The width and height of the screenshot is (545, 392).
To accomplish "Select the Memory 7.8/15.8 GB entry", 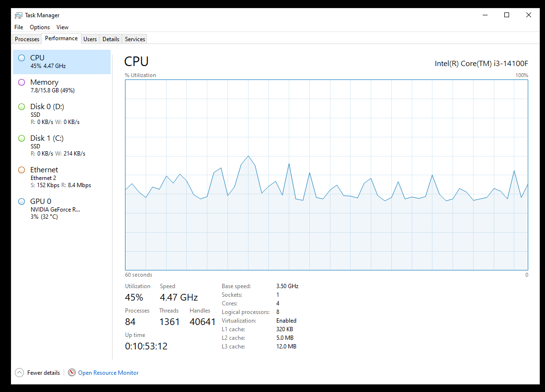I will coord(62,86).
